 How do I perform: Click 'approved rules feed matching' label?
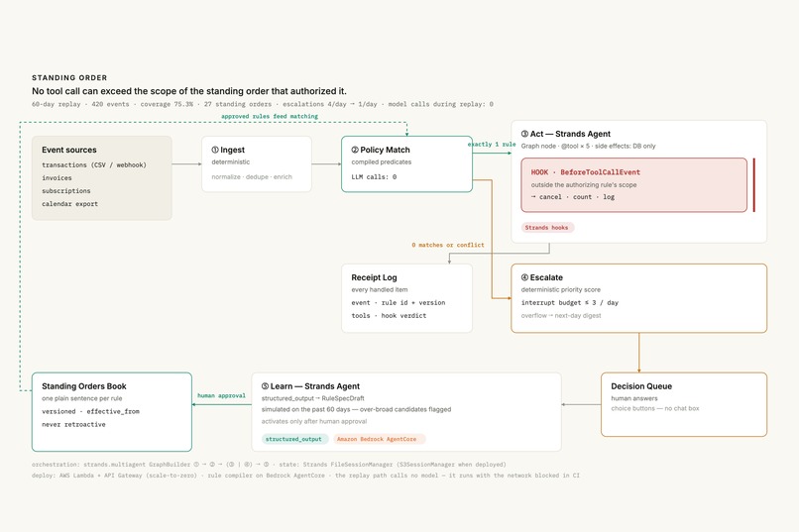[x=270, y=116]
